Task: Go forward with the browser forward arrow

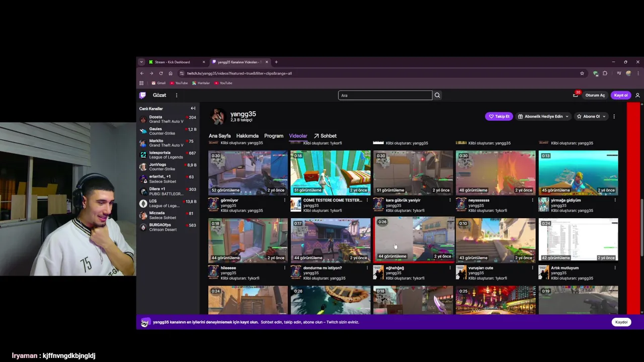Action: coord(151,73)
